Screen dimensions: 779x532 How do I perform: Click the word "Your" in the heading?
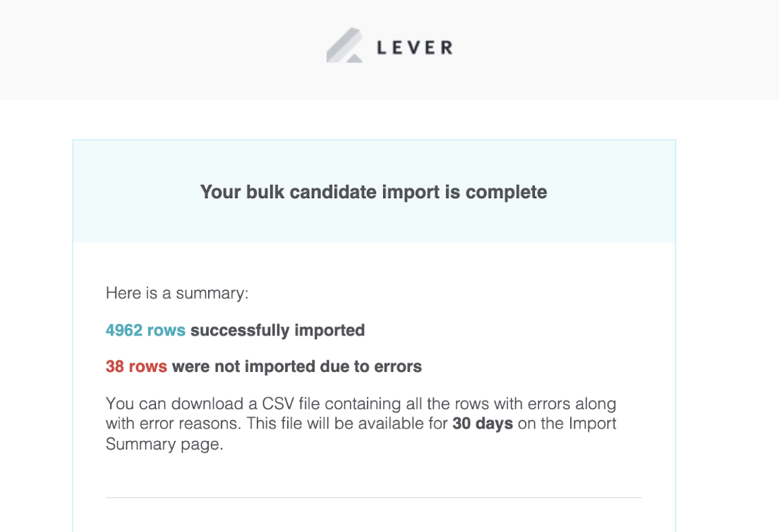[221, 192]
